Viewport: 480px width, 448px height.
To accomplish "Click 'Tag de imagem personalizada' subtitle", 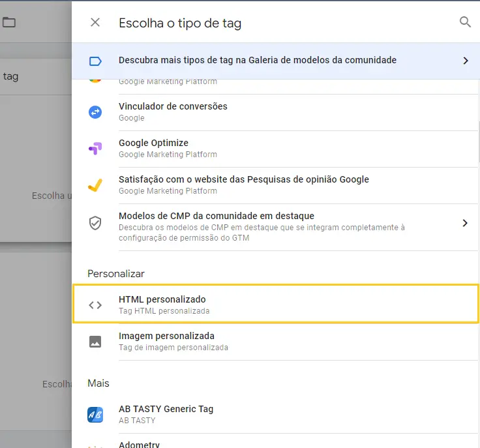I will click(x=173, y=348).
